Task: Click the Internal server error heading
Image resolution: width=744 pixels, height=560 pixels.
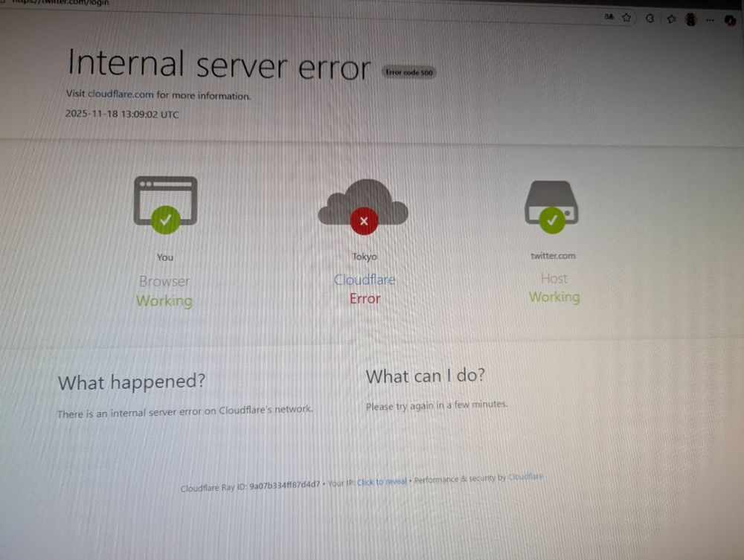Action: point(219,65)
